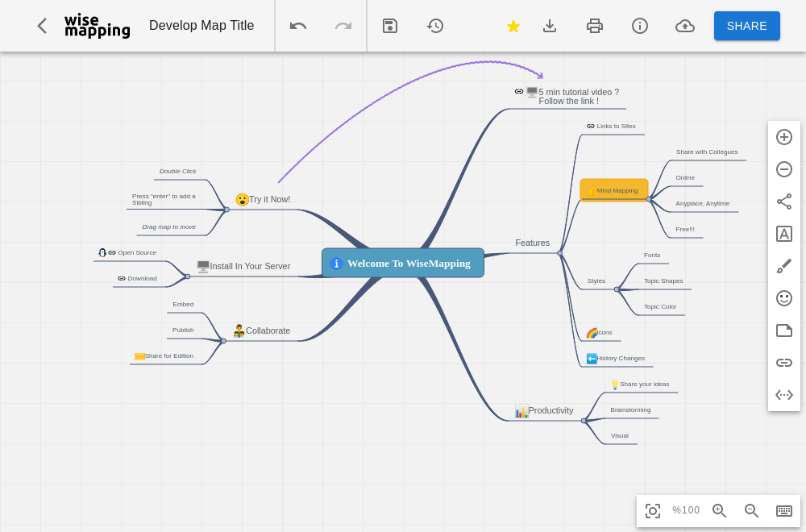806x532 pixels.
Task: Toggle the star favorite
Action: (x=513, y=27)
